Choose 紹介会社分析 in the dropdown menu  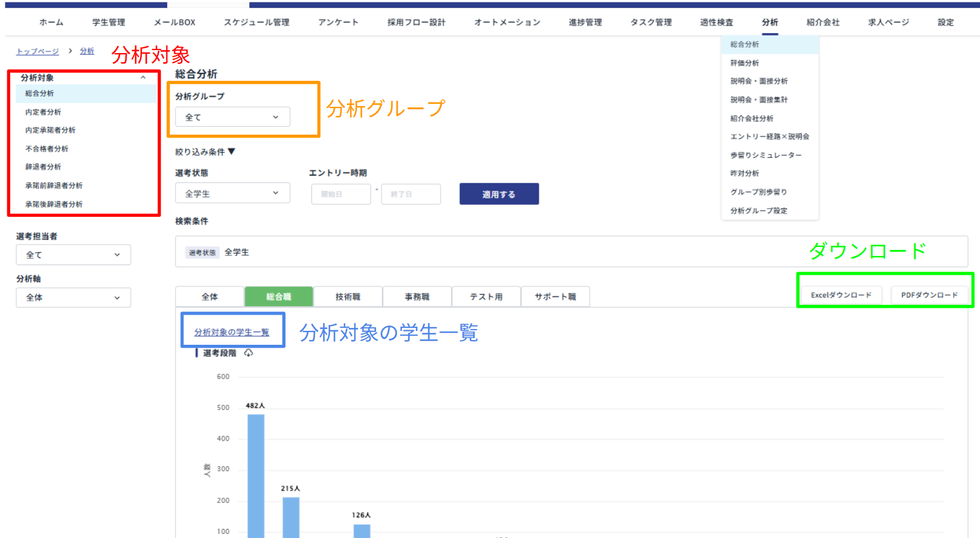(770, 119)
